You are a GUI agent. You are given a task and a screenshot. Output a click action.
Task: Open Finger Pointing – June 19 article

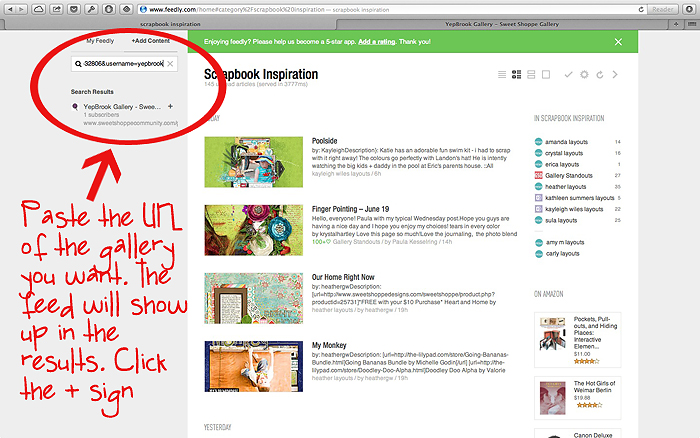point(350,209)
